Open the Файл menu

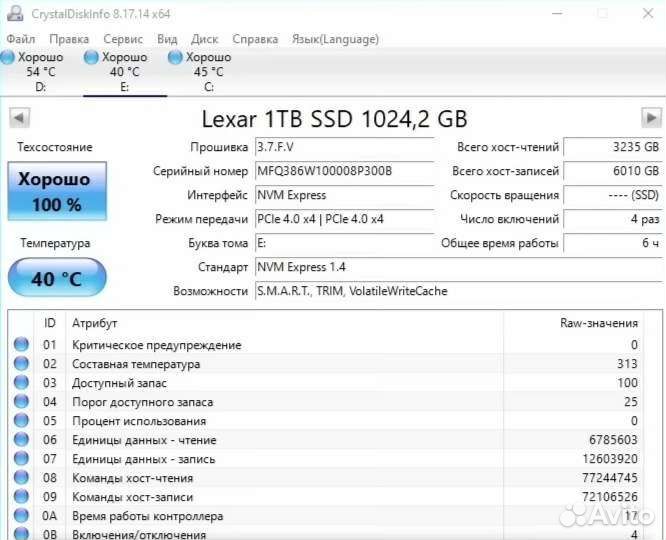pos(21,39)
